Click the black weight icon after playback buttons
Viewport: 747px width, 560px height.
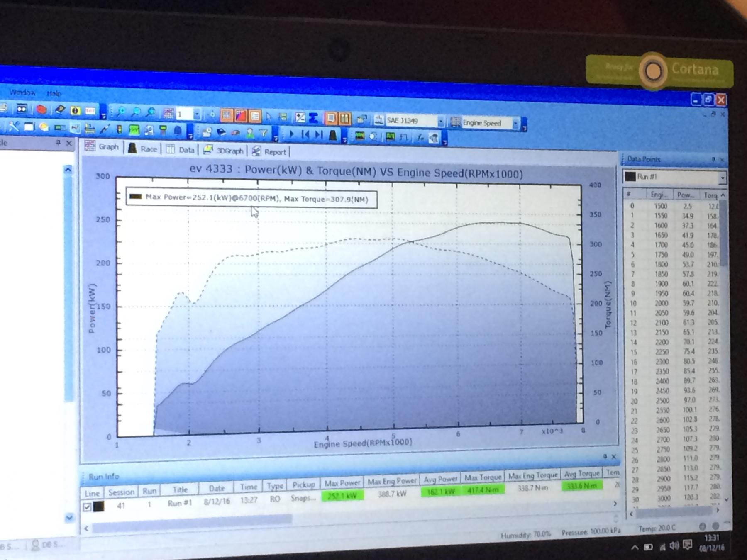coord(332,135)
